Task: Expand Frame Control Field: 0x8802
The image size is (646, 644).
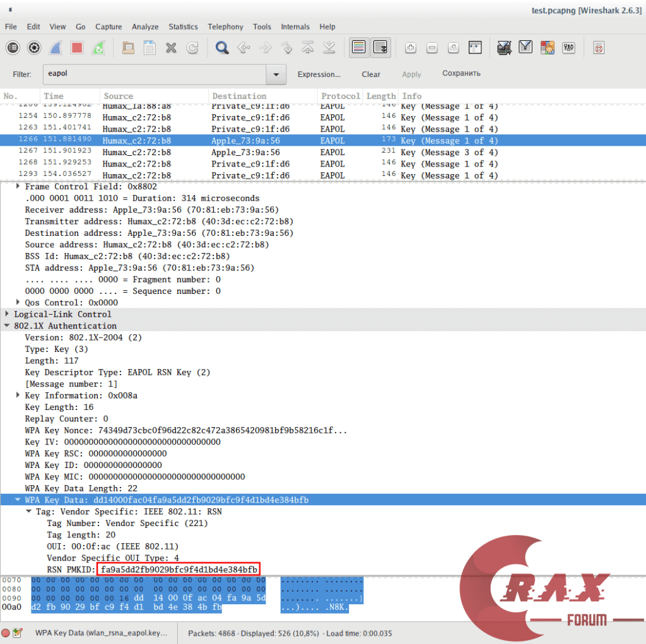Action: [18, 186]
